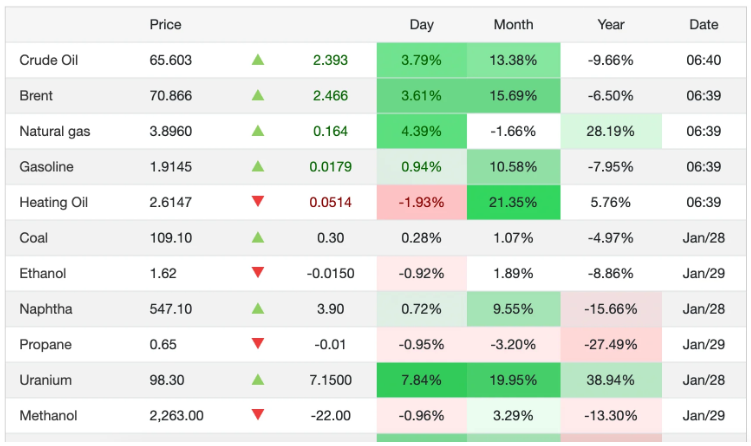The image size is (751, 446).
Task: Click the green up arrow for Uranium
Action: pyautogui.click(x=258, y=380)
